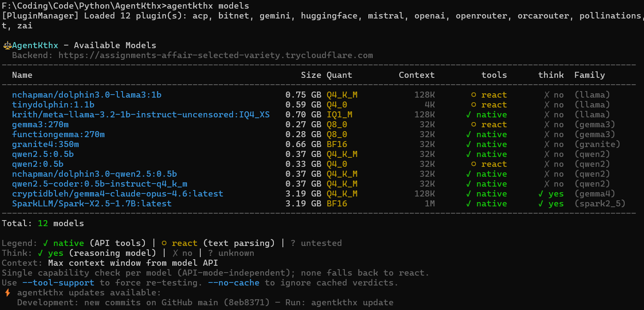Screen dimensions: 644x310
Task: Click the functiongemma:270m model name
Action: tap(58, 134)
